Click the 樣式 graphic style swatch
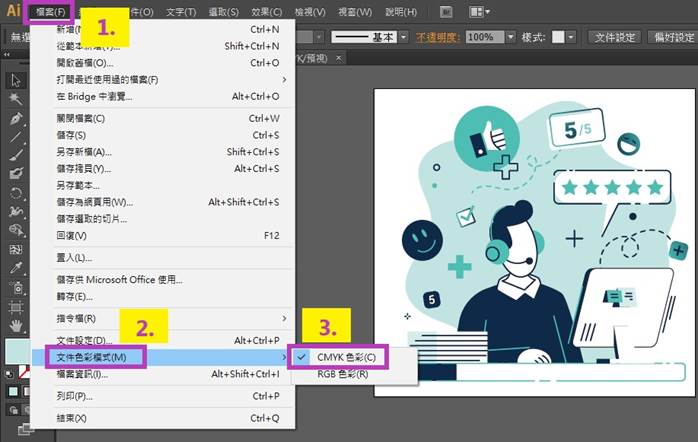 click(x=558, y=37)
